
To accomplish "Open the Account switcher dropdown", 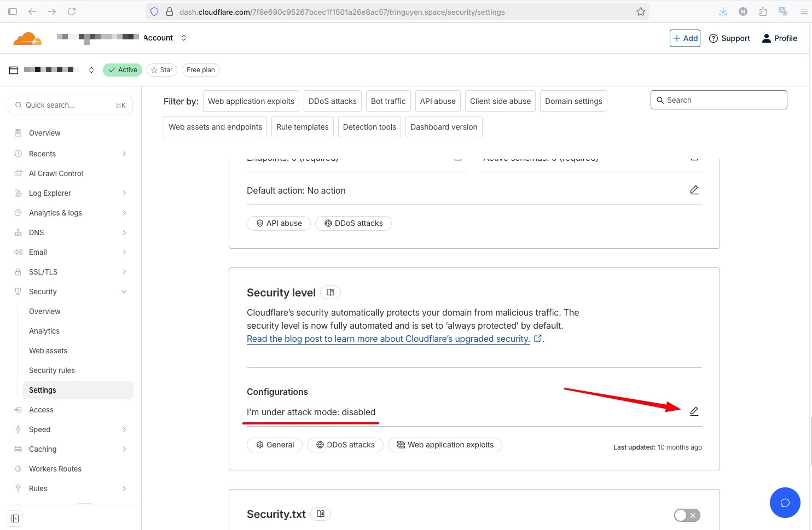I will click(x=184, y=38).
